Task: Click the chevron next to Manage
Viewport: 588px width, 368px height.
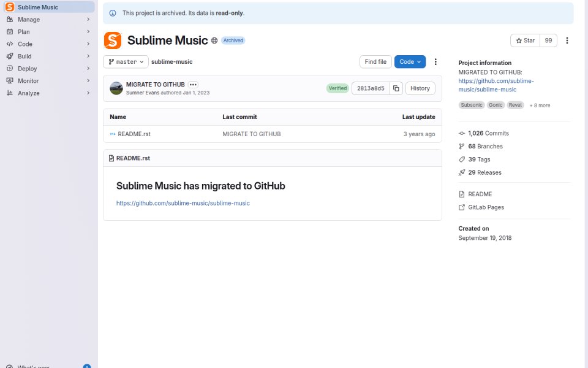Action: [88, 20]
